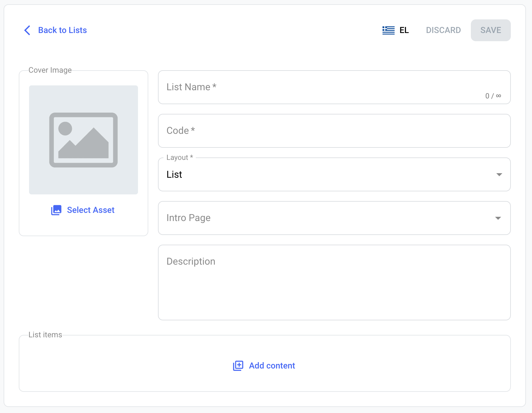Screen dimensions: 532x413
Task: Click the Cover Image section label
Action: coord(50,70)
